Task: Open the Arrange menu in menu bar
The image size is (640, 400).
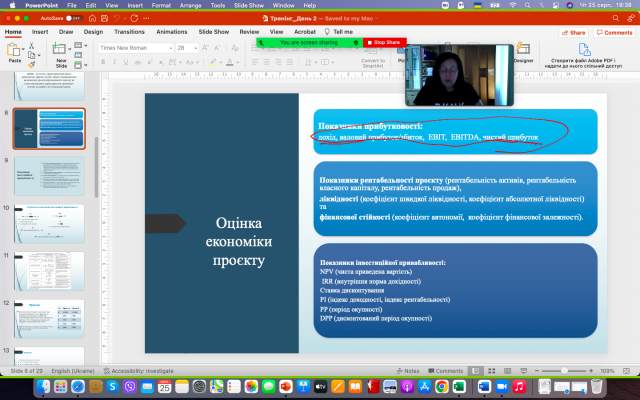Action: (191, 5)
